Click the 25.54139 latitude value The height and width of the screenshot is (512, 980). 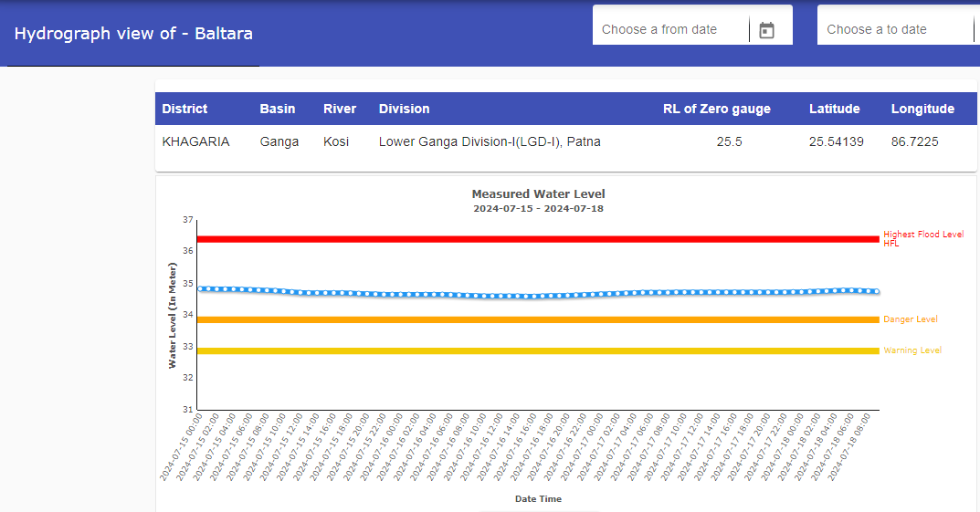[837, 141]
